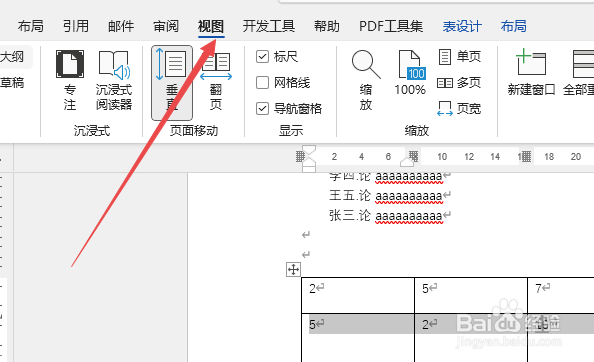
Task: Click the first-line indent marker on ruler
Action: pyautogui.click(x=309, y=151)
